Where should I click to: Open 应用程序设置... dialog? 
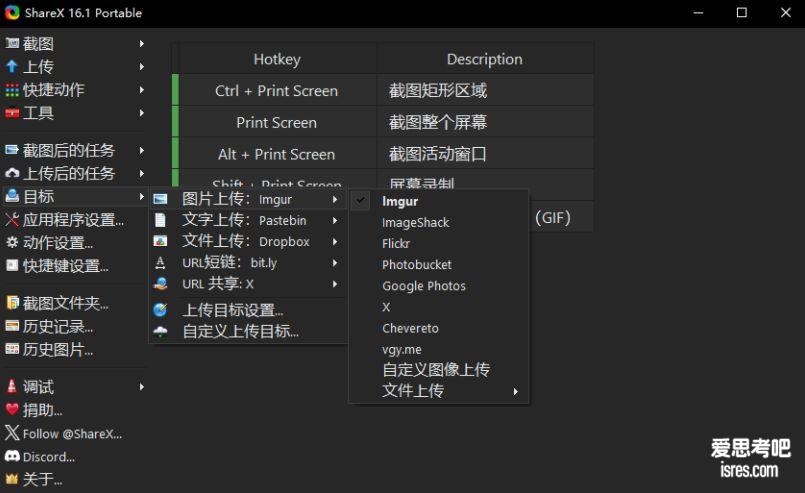tap(73, 220)
